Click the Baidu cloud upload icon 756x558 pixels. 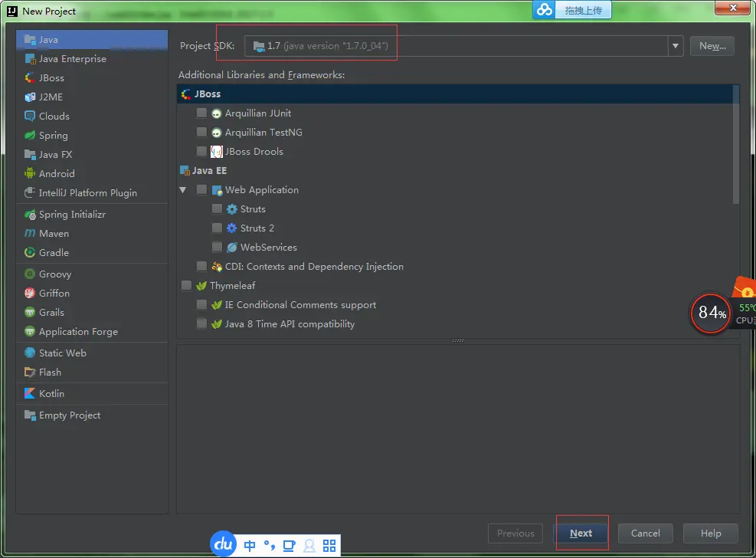click(545, 10)
